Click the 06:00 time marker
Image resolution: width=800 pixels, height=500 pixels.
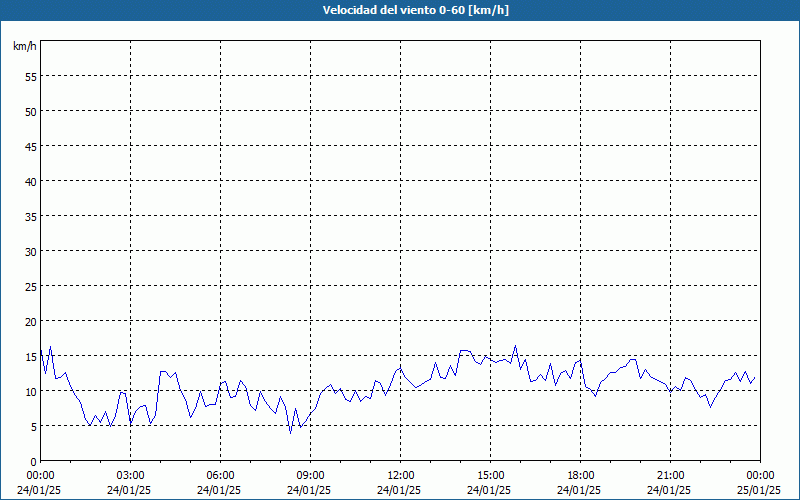coord(220,475)
